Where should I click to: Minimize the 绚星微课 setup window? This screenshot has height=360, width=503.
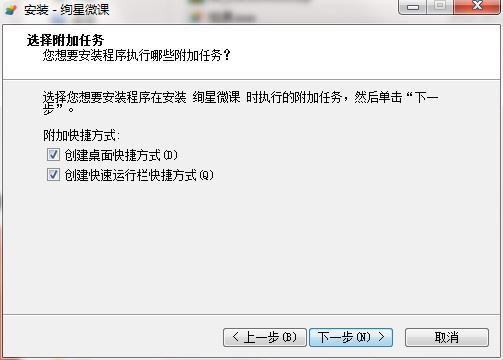pyautogui.click(x=412, y=7)
